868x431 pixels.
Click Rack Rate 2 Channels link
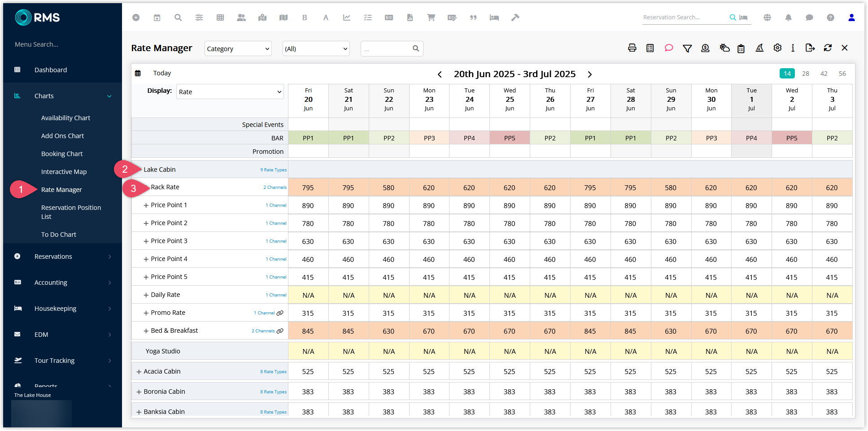(275, 187)
